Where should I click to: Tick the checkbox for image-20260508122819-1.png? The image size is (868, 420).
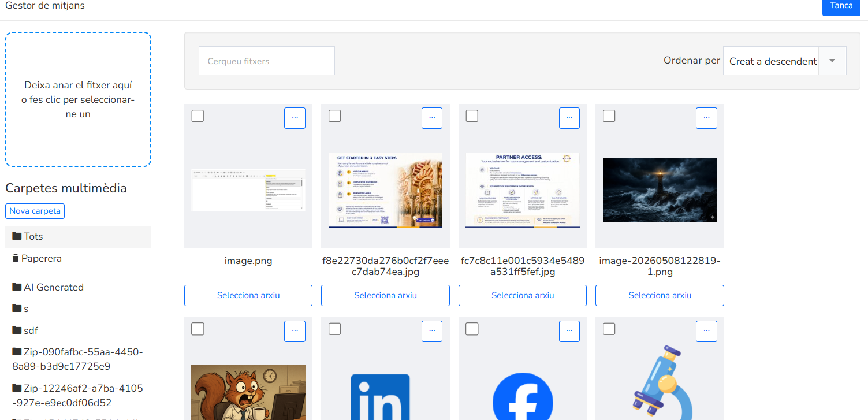click(x=609, y=116)
